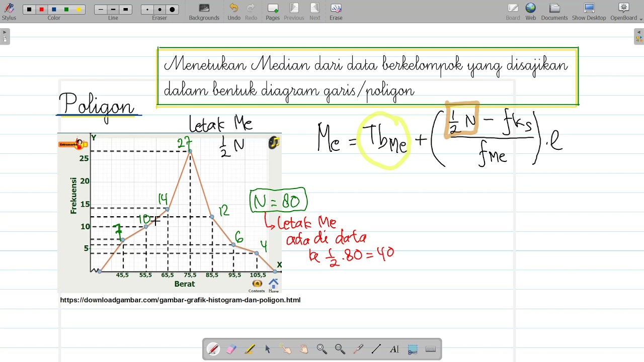This screenshot has height=362, width=644.
Task: Open the Documents view
Action: [554, 12]
